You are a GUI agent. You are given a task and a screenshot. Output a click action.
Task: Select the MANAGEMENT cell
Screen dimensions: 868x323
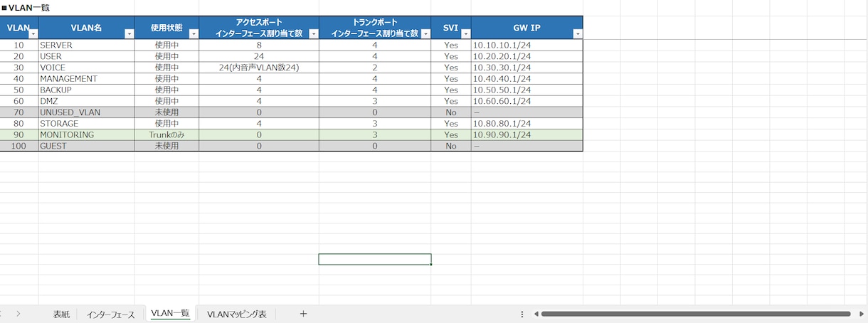86,78
